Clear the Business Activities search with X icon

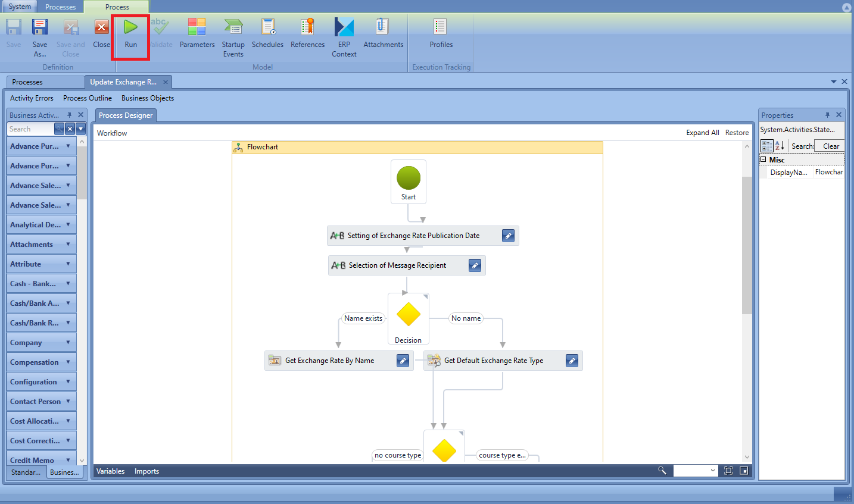pos(70,129)
